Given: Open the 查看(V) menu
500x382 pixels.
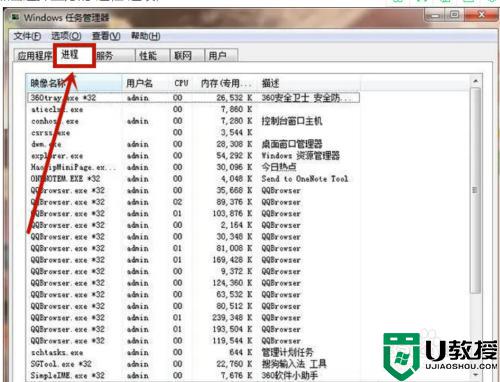Looking at the screenshot, I should (x=106, y=36).
